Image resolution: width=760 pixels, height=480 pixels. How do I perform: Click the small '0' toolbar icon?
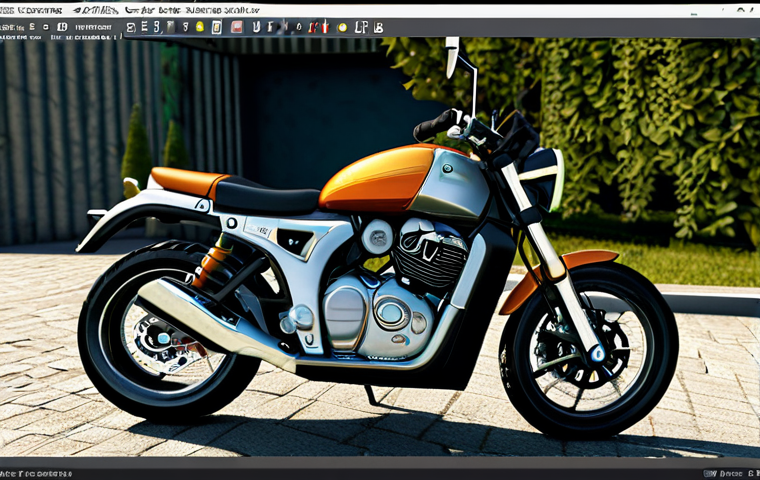299,27
